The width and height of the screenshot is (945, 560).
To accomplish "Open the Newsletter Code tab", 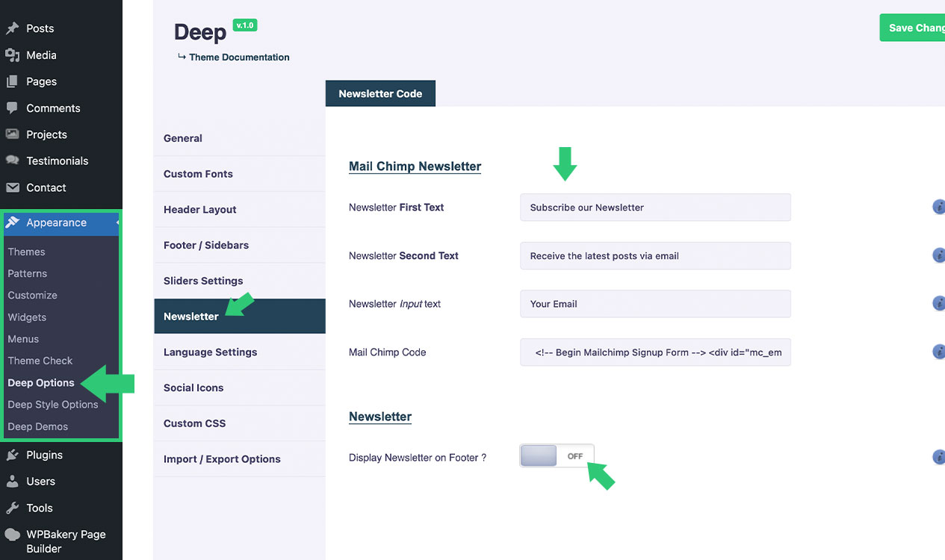I will (380, 93).
